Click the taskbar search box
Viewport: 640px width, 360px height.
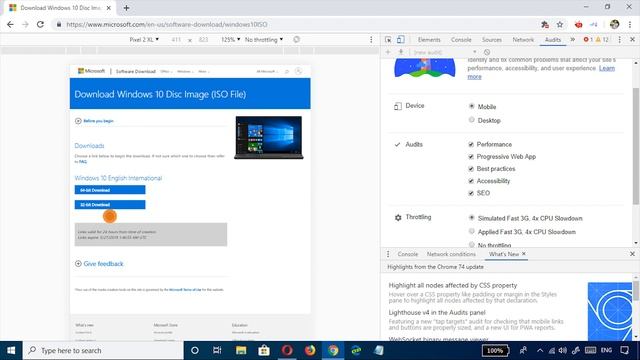click(103, 350)
